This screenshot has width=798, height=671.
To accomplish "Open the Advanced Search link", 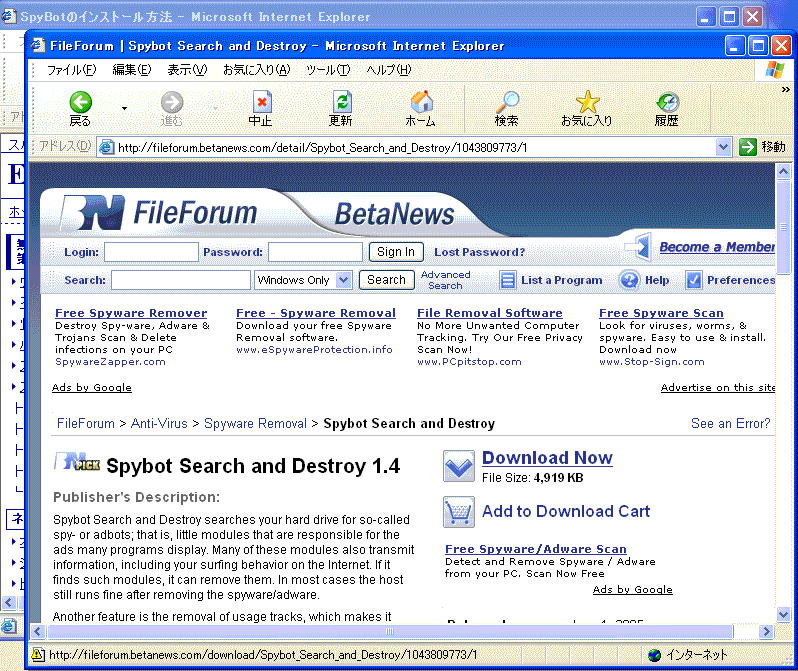I will point(445,280).
